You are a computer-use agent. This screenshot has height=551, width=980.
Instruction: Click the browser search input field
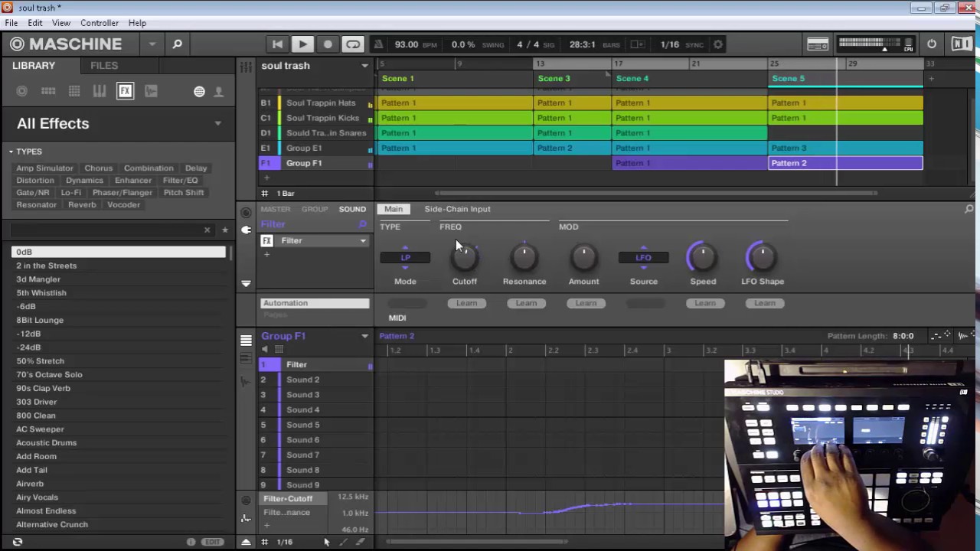pos(107,230)
